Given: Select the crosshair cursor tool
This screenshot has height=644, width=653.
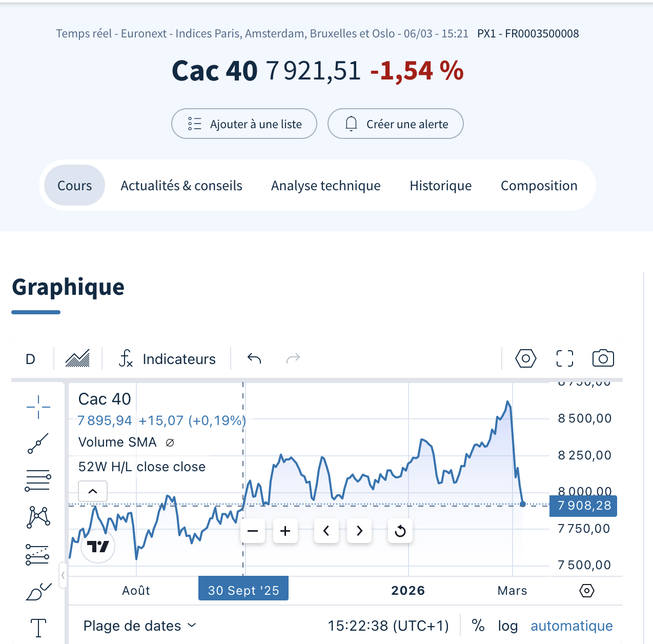Looking at the screenshot, I should click(38, 408).
